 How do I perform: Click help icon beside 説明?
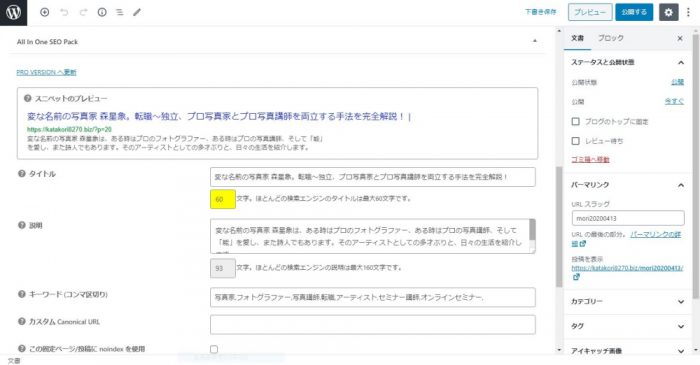[x=21, y=225]
